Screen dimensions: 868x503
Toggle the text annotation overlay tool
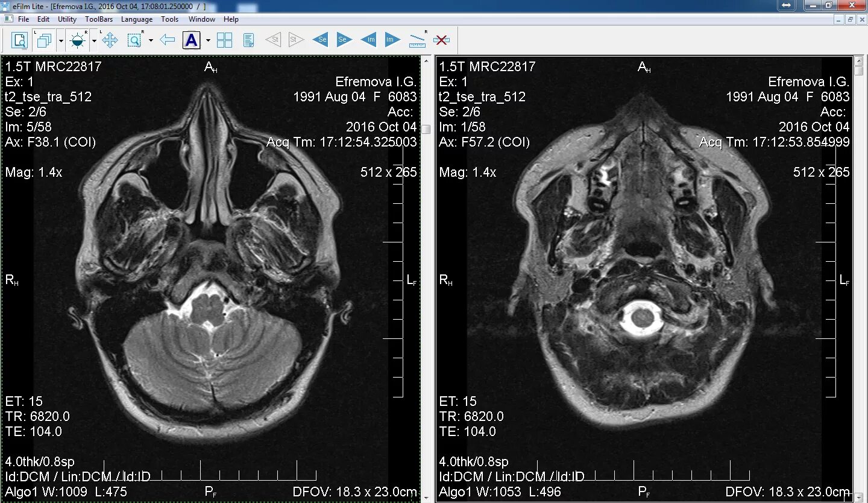tap(191, 40)
